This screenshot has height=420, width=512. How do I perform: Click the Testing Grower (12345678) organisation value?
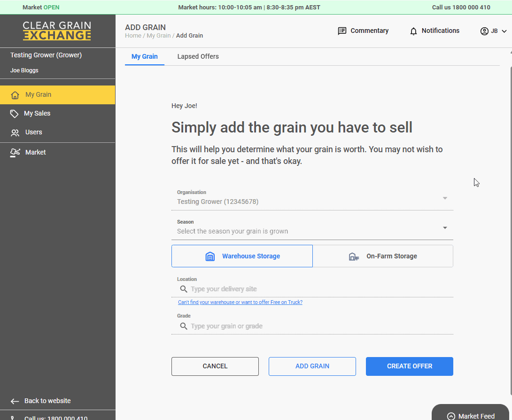[x=218, y=202]
